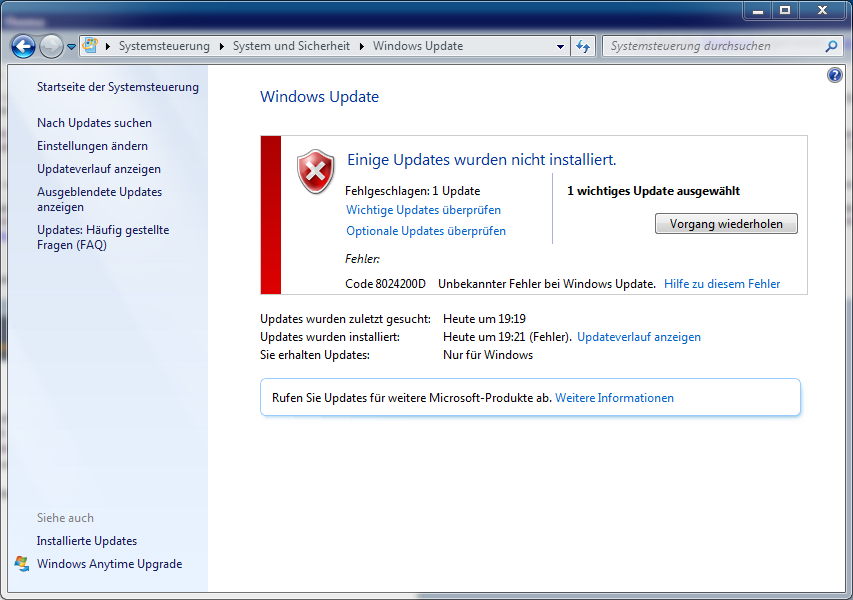The image size is (853, 600).
Task: Open the recent pages dropdown arrow
Action: [71, 47]
